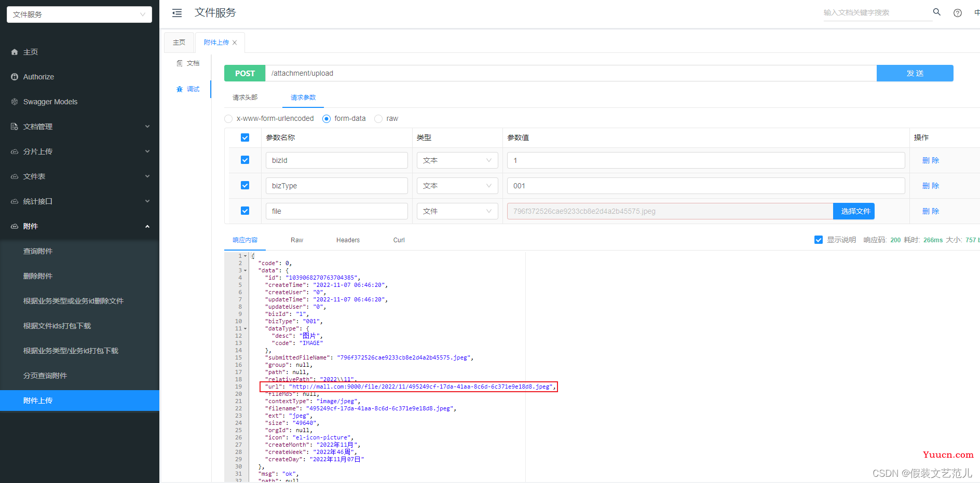Toggle the select-all parameters checkbox

[x=245, y=137]
